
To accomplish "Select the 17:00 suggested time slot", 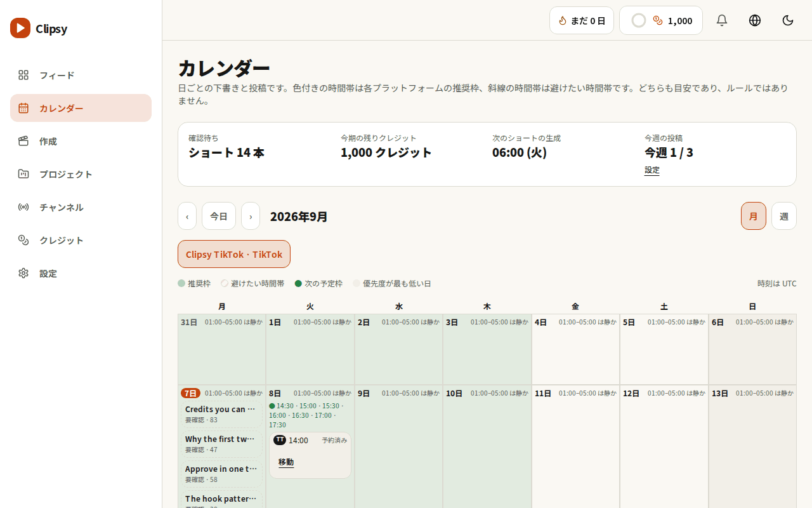I will pos(324,415).
